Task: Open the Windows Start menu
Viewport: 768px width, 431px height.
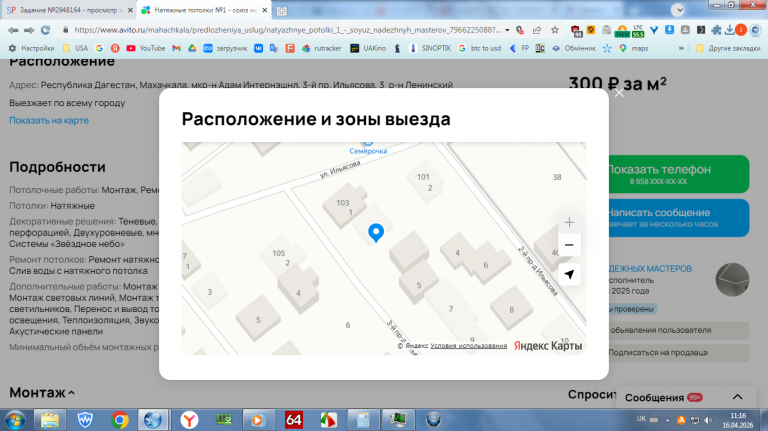Action: [x=15, y=420]
